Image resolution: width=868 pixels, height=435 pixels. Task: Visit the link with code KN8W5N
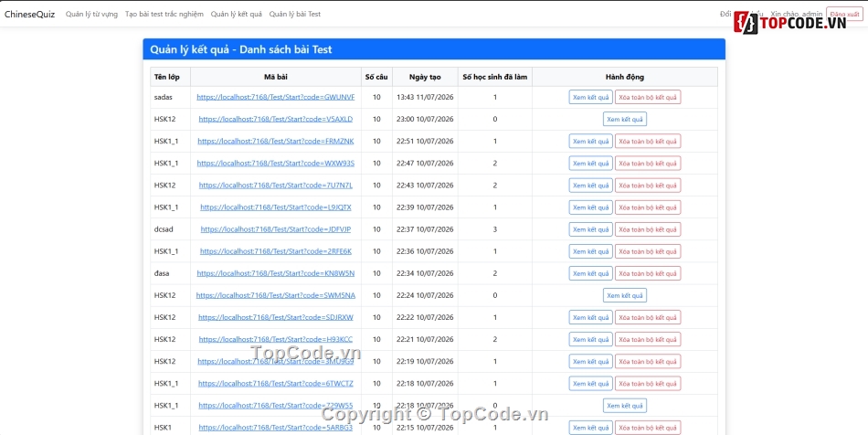[276, 273]
